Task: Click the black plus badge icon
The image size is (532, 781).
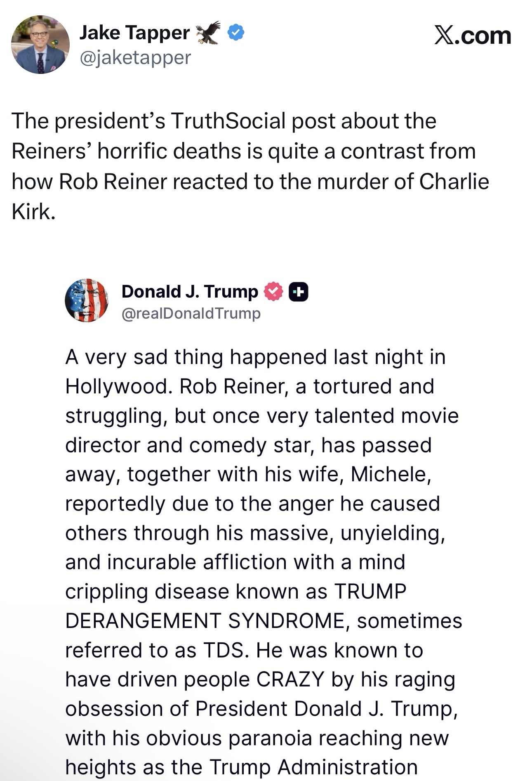Action: tap(298, 292)
